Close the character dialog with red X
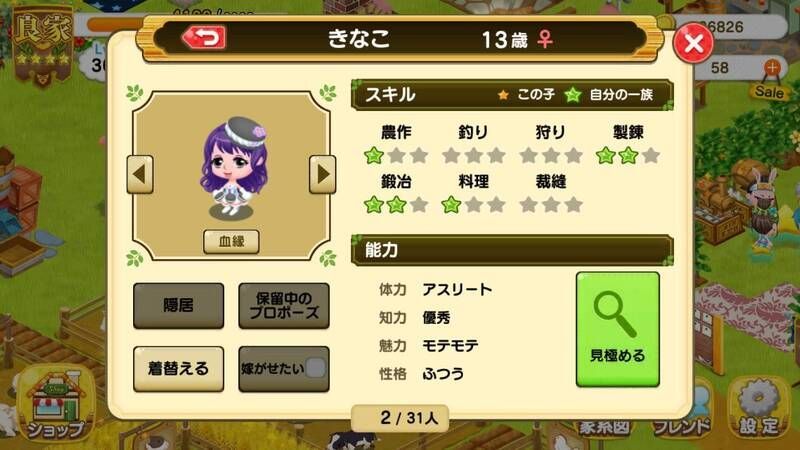 point(693,43)
